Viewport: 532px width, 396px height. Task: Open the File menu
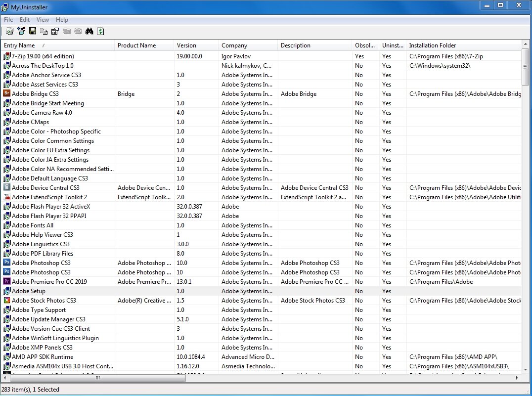[x=8, y=20]
